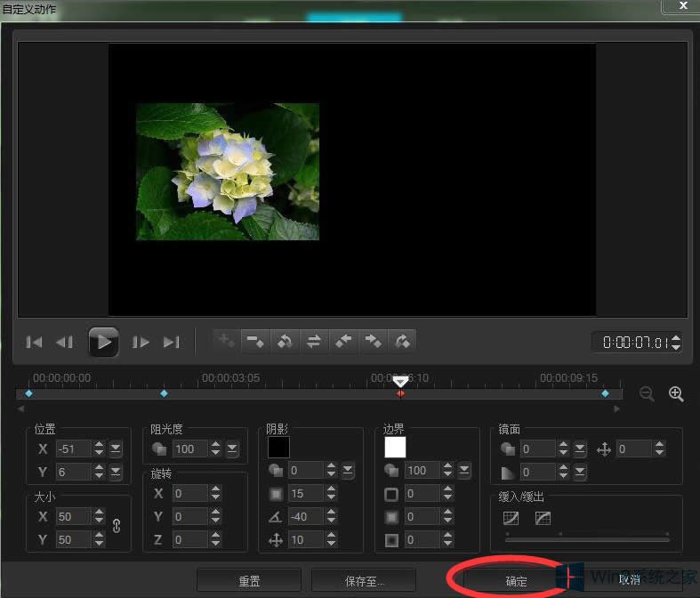
Task: Jump to the end of the clip
Action: click(172, 342)
